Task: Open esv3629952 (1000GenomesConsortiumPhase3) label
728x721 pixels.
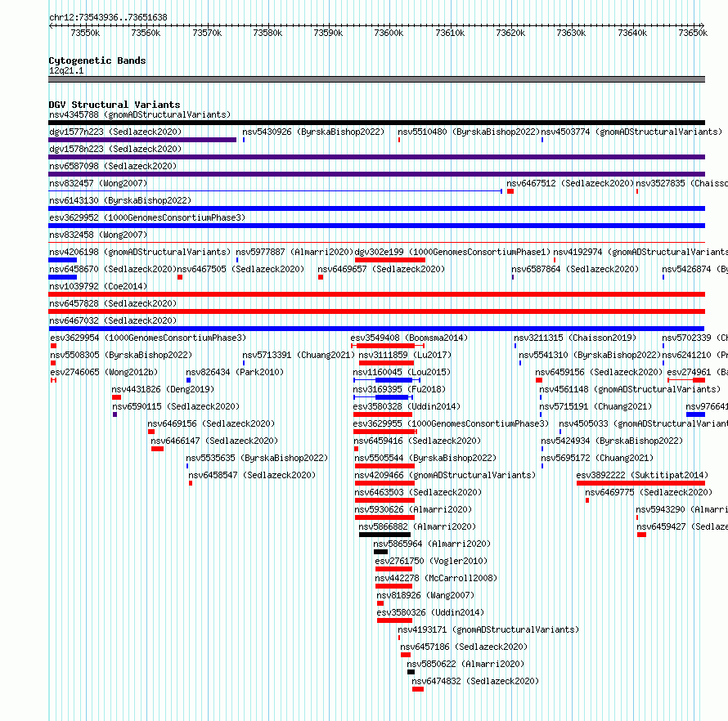Action: coord(147,217)
